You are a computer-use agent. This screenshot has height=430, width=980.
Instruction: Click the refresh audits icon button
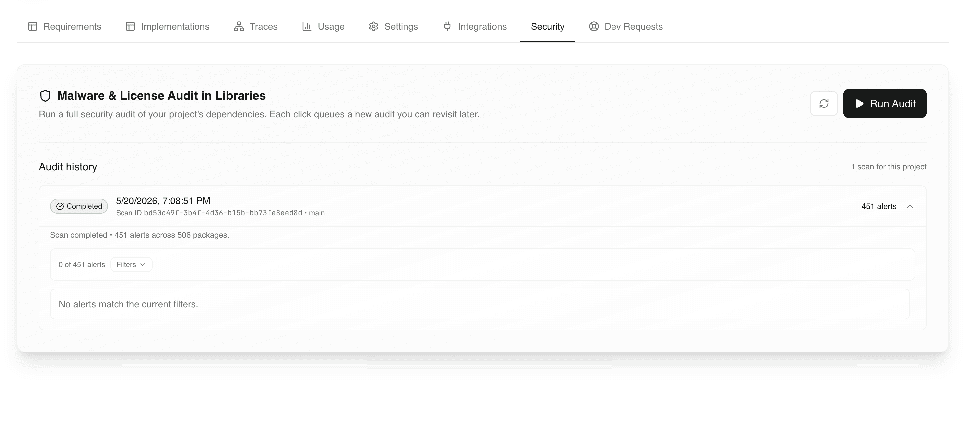coord(824,104)
